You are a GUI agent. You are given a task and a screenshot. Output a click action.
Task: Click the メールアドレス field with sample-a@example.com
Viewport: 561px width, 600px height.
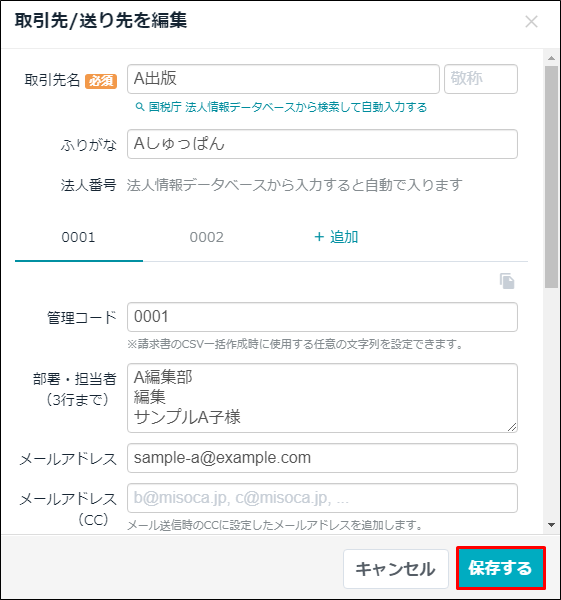pos(322,458)
